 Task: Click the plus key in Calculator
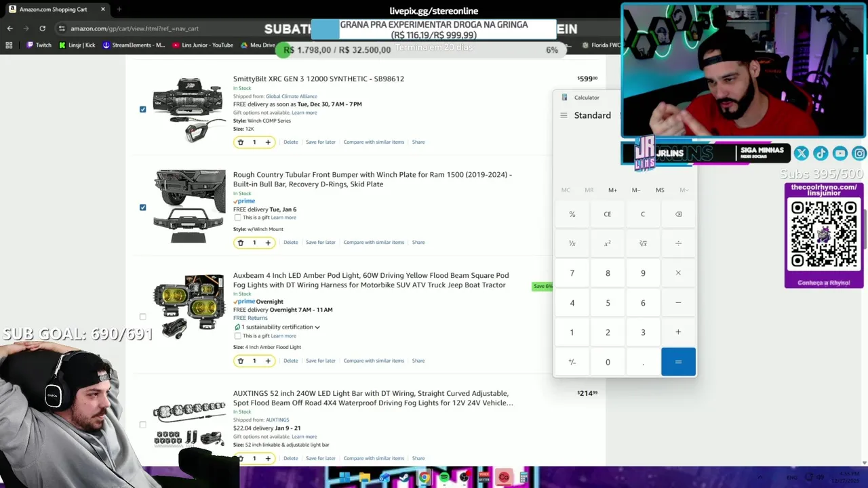tap(678, 332)
